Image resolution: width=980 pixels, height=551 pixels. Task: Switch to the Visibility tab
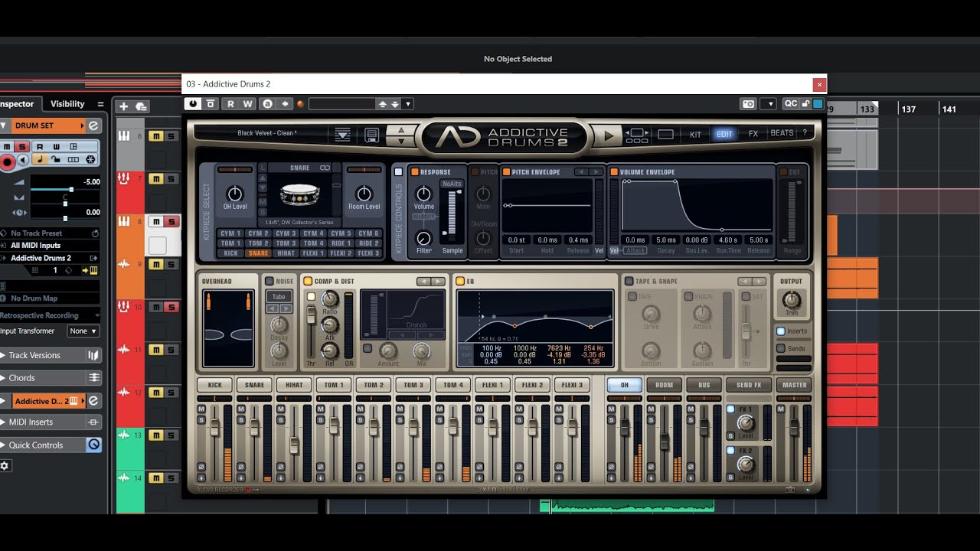coord(67,104)
